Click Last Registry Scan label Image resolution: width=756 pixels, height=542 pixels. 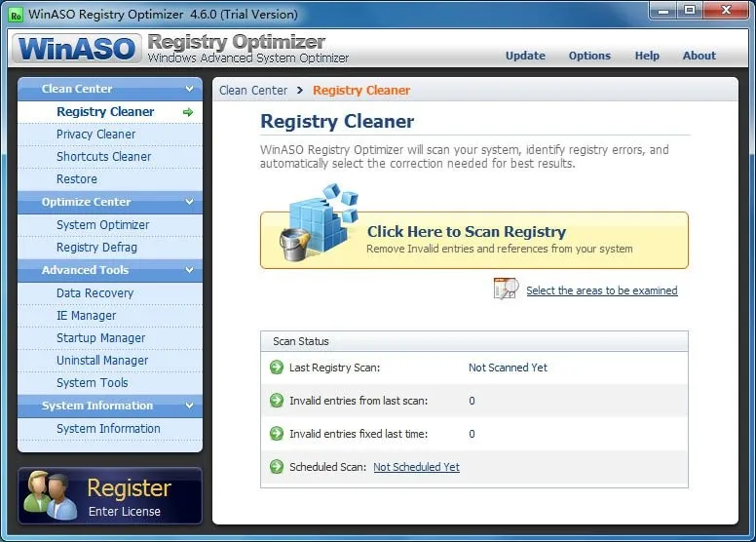[334, 368]
